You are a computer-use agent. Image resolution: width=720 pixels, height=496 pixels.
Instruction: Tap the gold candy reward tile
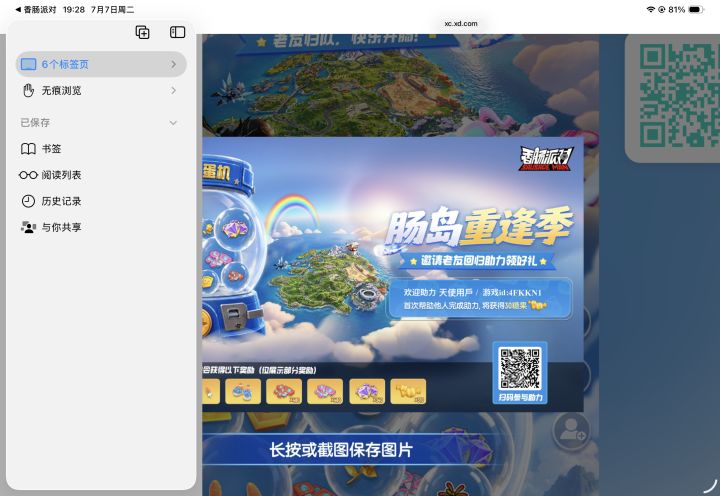click(408, 391)
